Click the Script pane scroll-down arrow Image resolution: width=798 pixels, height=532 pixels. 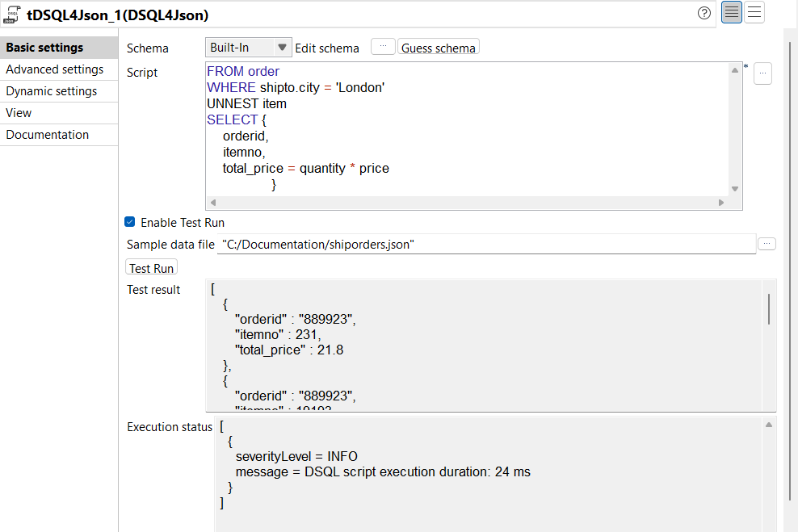(734, 187)
